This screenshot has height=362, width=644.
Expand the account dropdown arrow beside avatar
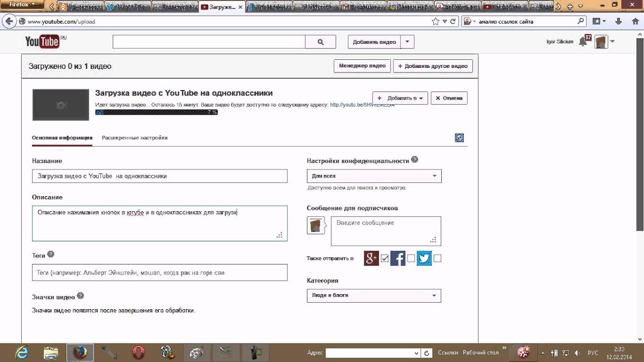[612, 42]
